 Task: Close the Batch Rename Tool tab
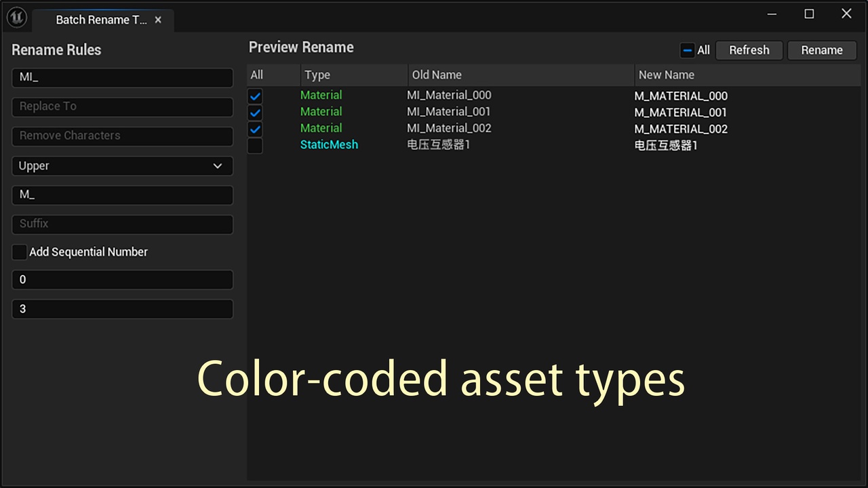coord(158,20)
